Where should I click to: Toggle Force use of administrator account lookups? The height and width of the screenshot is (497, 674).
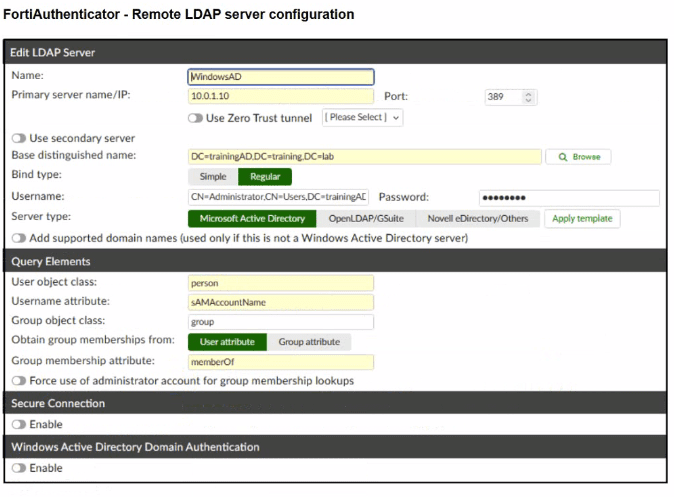(x=17, y=380)
